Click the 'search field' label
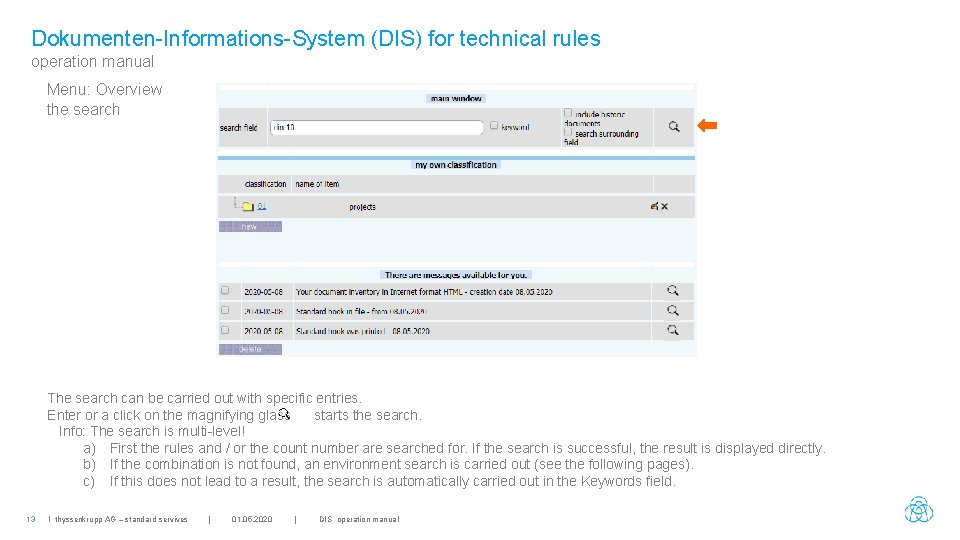 coord(238,128)
